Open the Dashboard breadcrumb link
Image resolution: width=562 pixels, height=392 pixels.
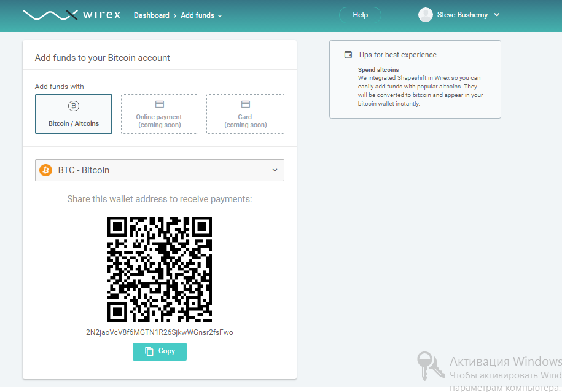(x=151, y=15)
